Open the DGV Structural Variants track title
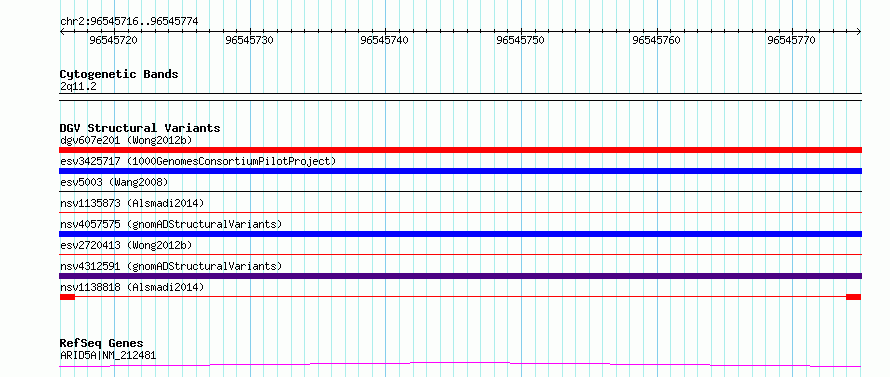 tap(140, 128)
